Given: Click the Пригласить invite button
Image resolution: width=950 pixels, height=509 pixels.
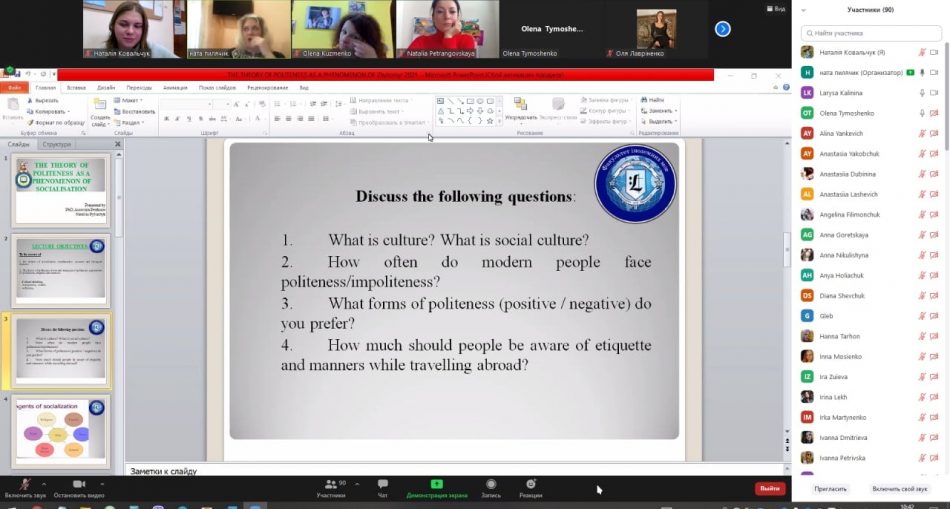Looking at the screenshot, I should pyautogui.click(x=830, y=489).
